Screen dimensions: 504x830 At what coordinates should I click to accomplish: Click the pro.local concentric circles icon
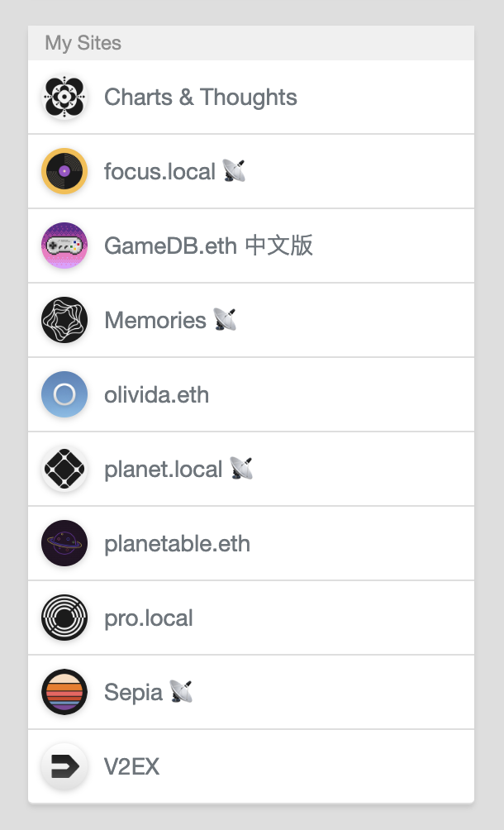(x=64, y=618)
